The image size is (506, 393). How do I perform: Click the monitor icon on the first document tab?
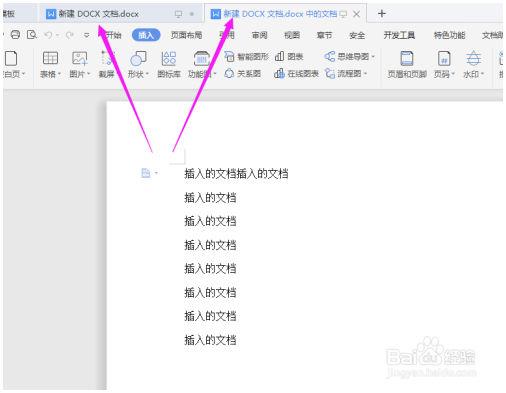click(x=178, y=14)
